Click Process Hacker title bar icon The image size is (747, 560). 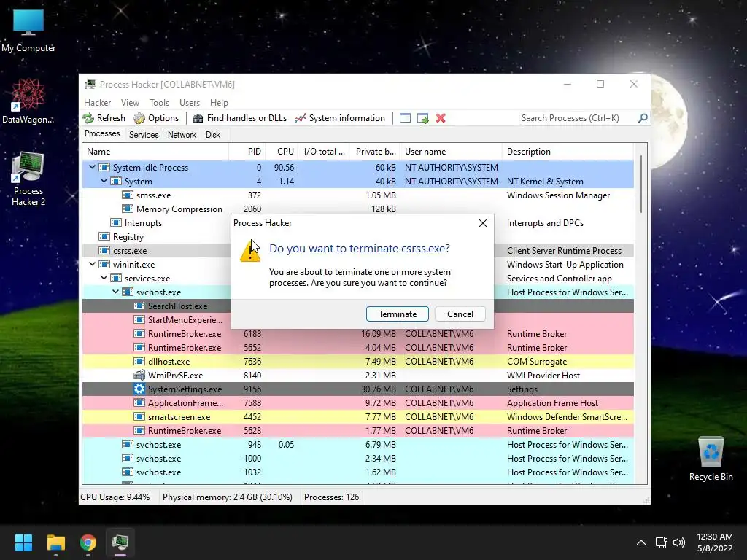(x=90, y=85)
